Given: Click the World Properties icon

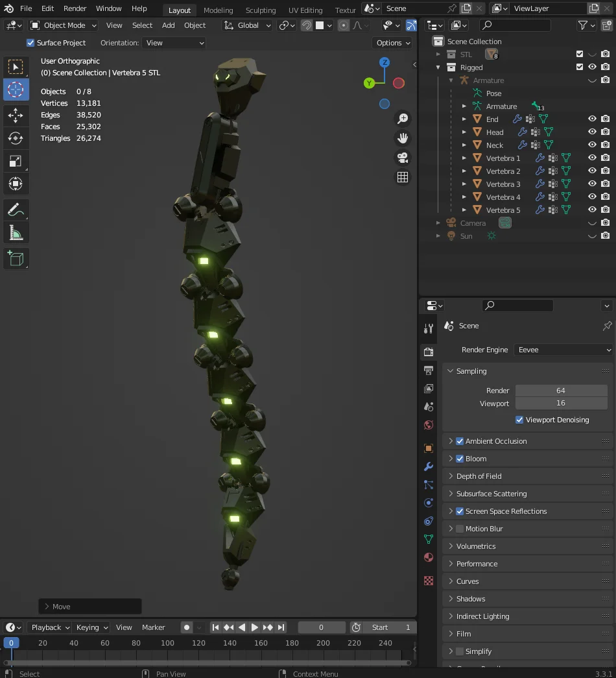Looking at the screenshot, I should [428, 425].
